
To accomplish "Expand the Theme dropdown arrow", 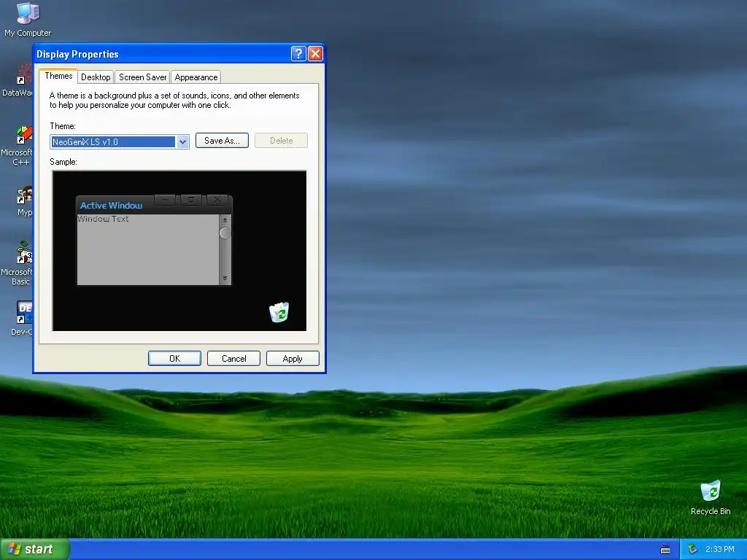I will [x=182, y=142].
